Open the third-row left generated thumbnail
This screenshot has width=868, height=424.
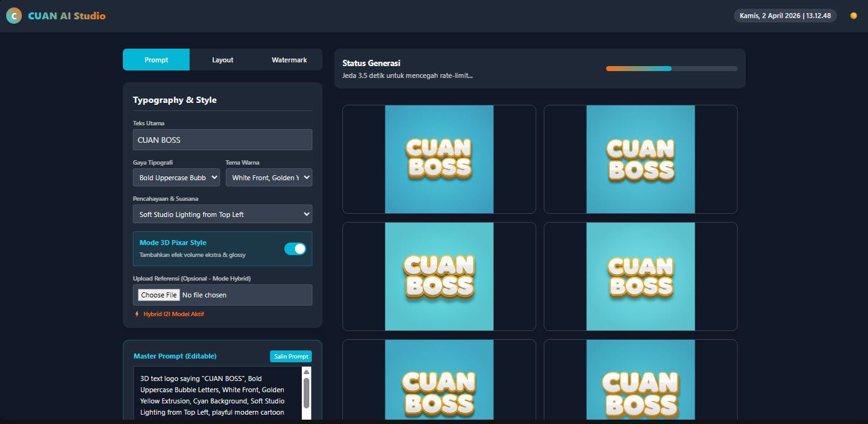(x=439, y=380)
